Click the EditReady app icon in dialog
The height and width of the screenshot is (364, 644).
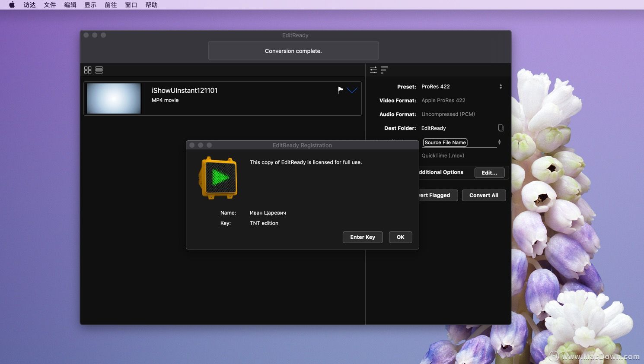(218, 178)
